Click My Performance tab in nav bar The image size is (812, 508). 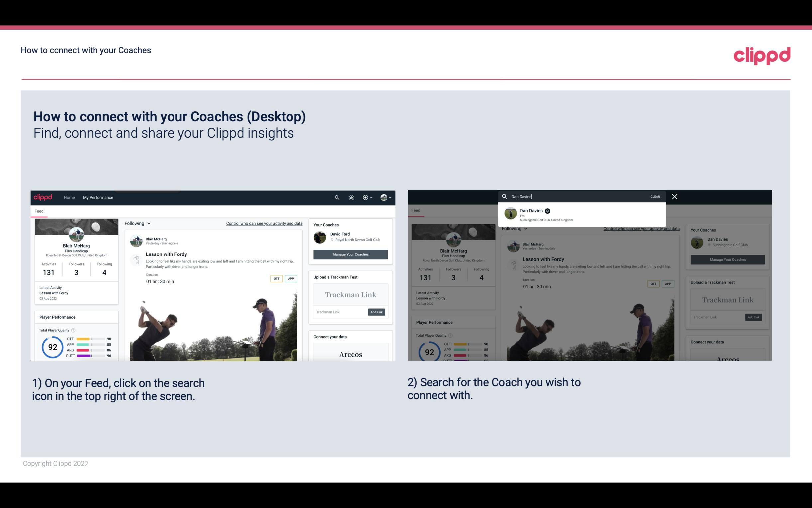[98, 197]
